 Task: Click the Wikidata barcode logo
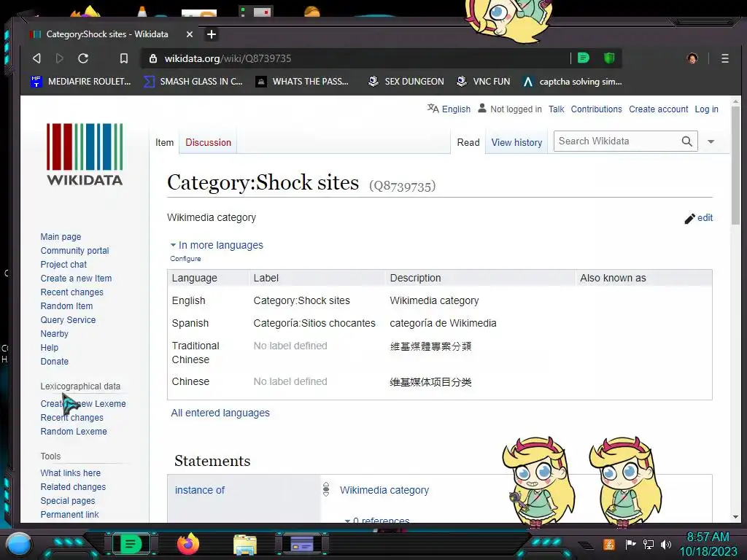pos(85,155)
